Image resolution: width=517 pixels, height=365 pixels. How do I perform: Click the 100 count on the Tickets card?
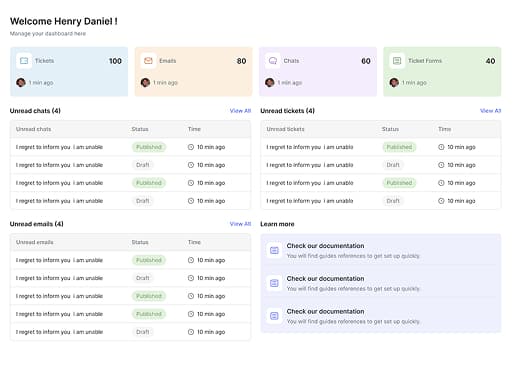[115, 61]
